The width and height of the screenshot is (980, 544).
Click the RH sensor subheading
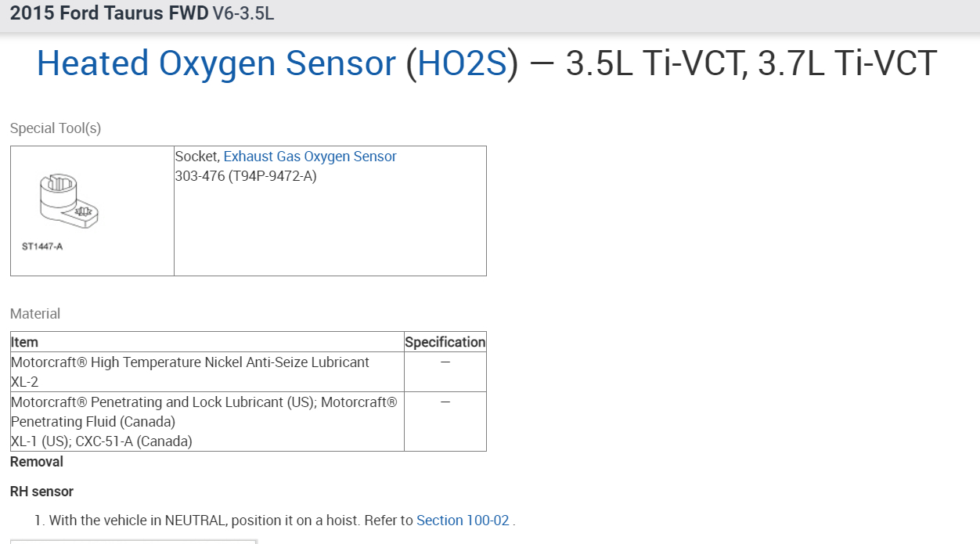(42, 492)
